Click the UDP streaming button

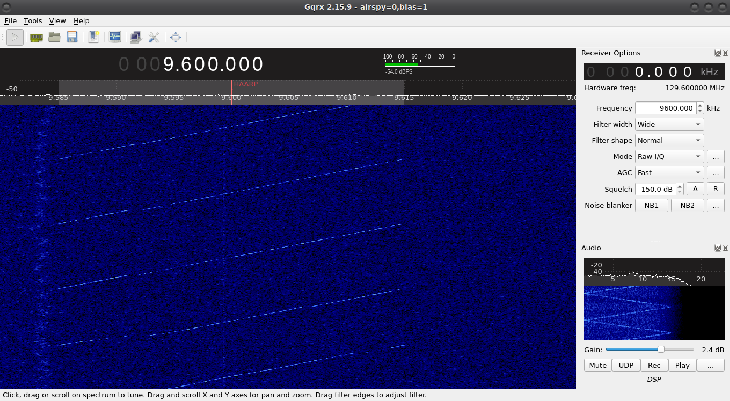625,365
